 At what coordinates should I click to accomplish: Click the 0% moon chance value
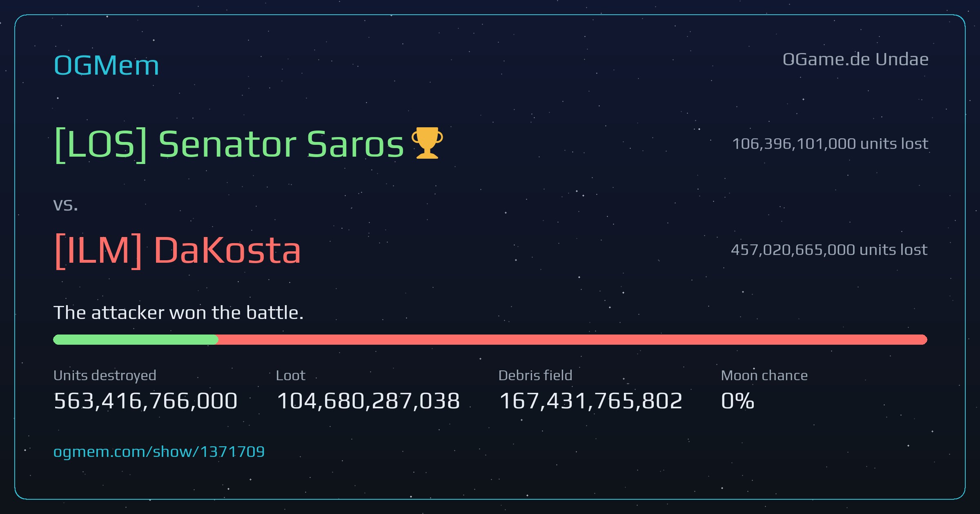pyautogui.click(x=738, y=401)
